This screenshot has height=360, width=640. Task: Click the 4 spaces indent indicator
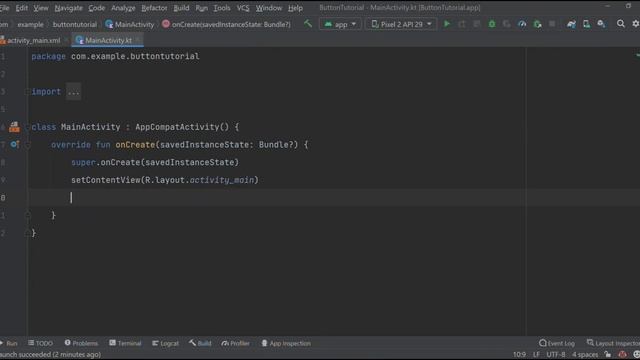point(585,354)
